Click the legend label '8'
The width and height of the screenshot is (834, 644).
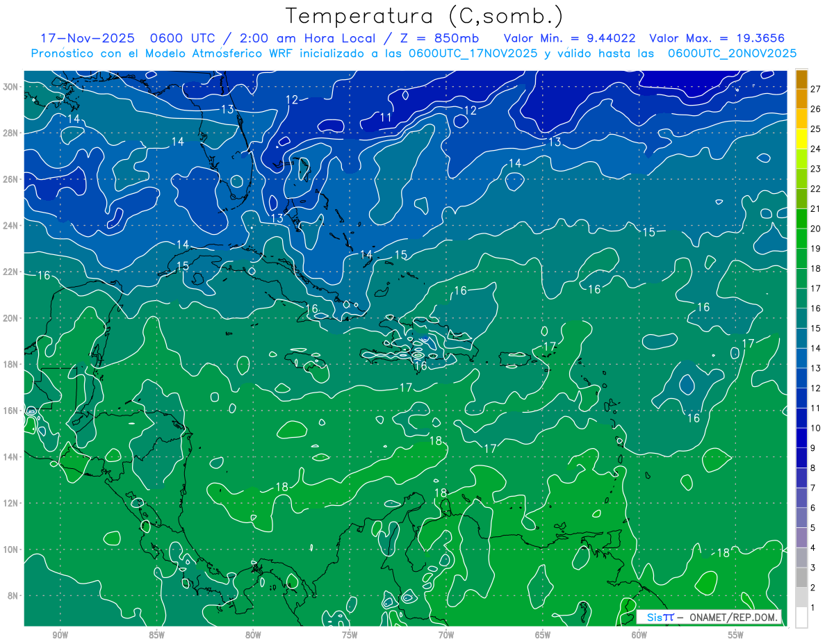coord(813,468)
